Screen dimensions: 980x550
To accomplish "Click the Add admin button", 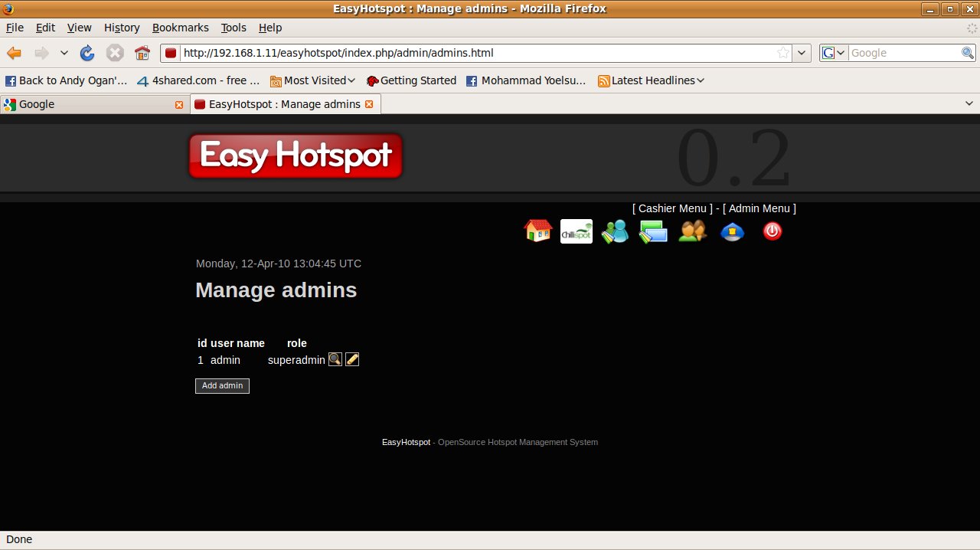I will 222,385.
